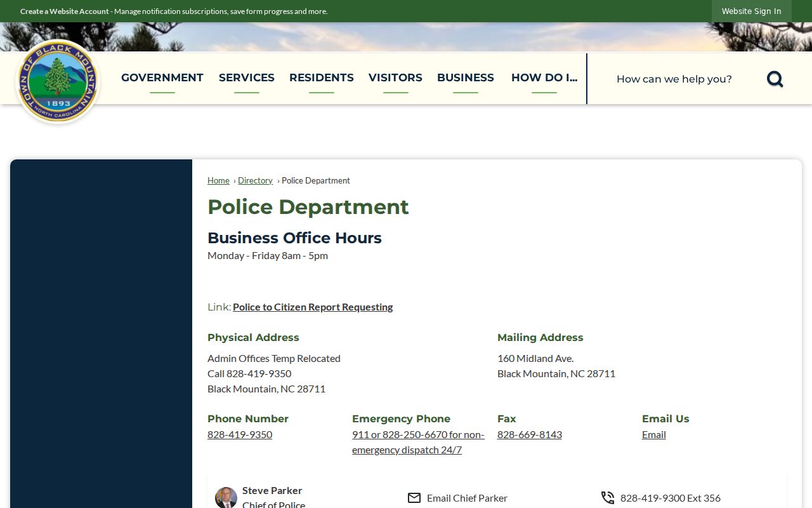Click the search magnifier icon
812x508 pixels.
click(x=775, y=79)
